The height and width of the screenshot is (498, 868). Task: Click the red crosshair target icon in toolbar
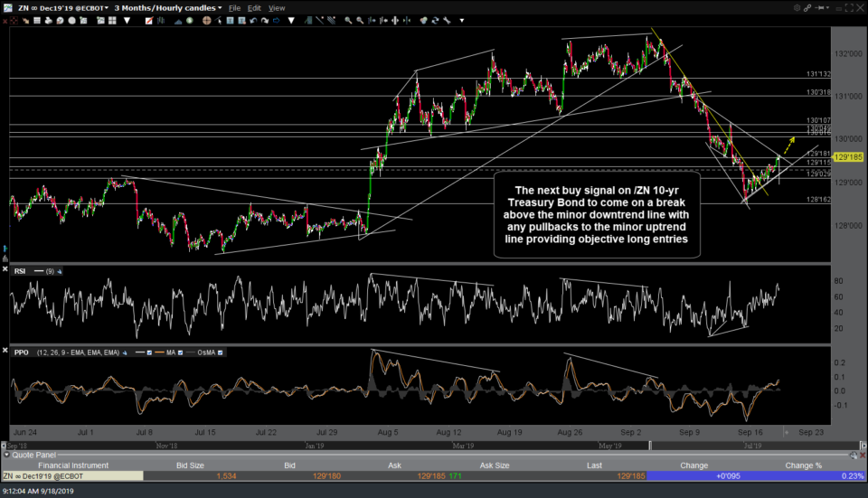[14, 21]
